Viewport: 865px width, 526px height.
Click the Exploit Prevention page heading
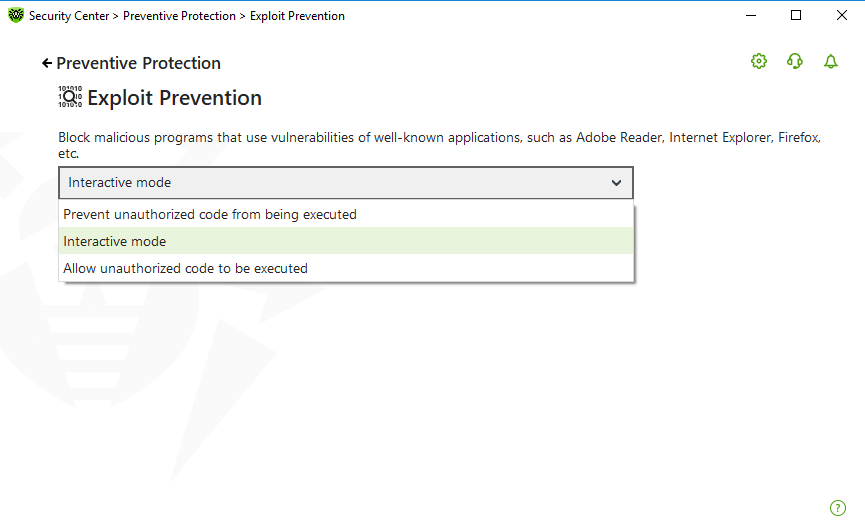click(x=174, y=98)
